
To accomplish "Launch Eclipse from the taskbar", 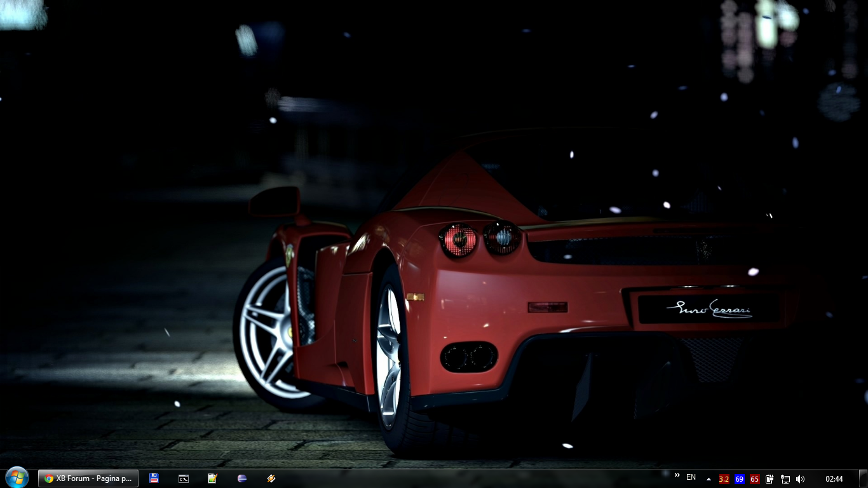I will tap(241, 478).
